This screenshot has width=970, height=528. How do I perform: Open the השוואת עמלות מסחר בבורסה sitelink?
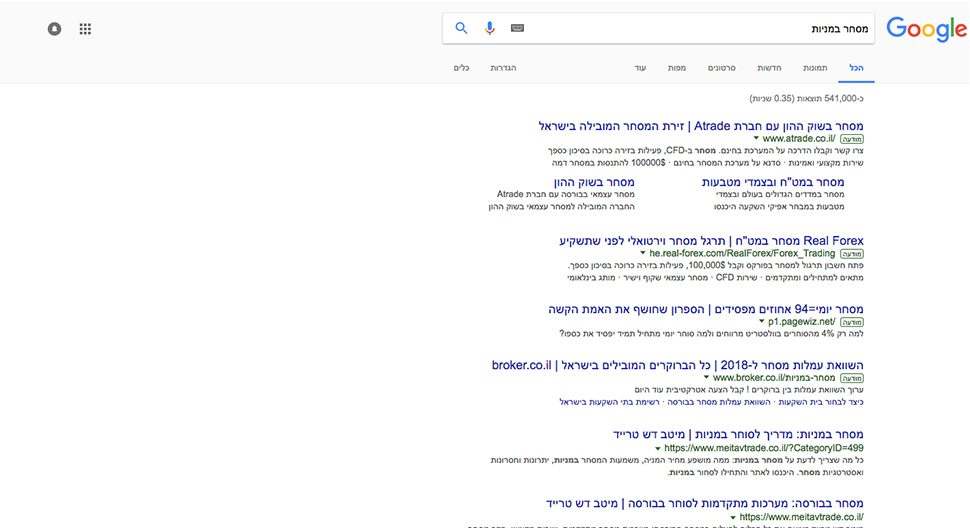pyautogui.click(x=719, y=402)
